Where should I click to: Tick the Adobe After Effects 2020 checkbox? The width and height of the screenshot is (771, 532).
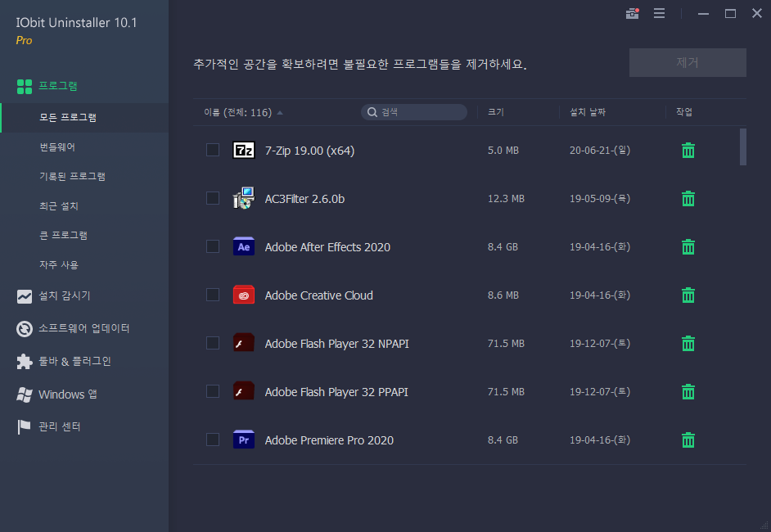[213, 246]
